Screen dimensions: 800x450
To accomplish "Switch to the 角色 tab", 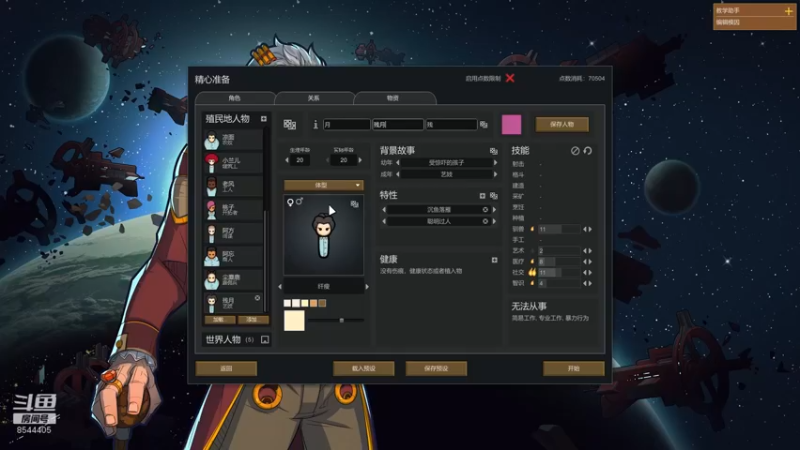I will pos(235,98).
